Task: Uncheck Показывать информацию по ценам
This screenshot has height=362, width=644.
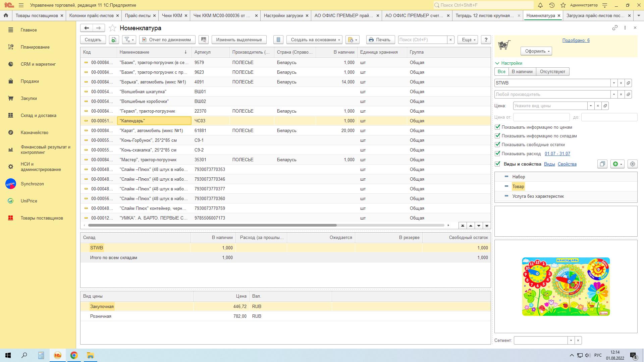Action: point(498,127)
